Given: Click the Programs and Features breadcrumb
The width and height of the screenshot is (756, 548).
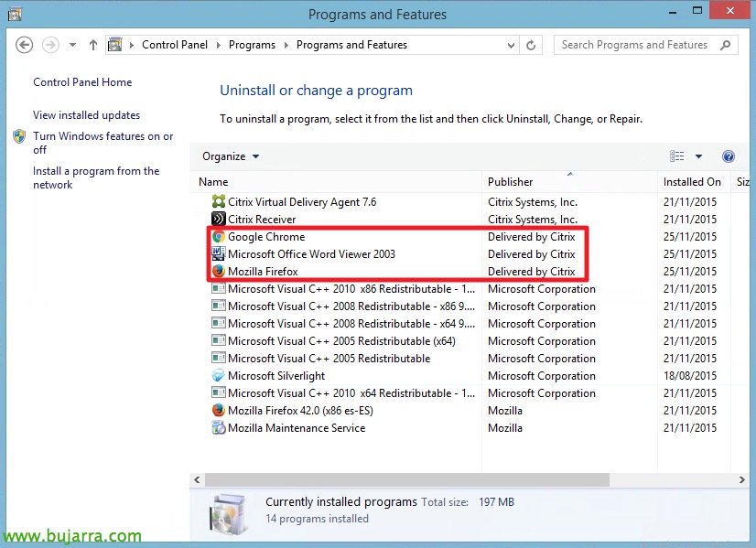Looking at the screenshot, I should click(351, 45).
